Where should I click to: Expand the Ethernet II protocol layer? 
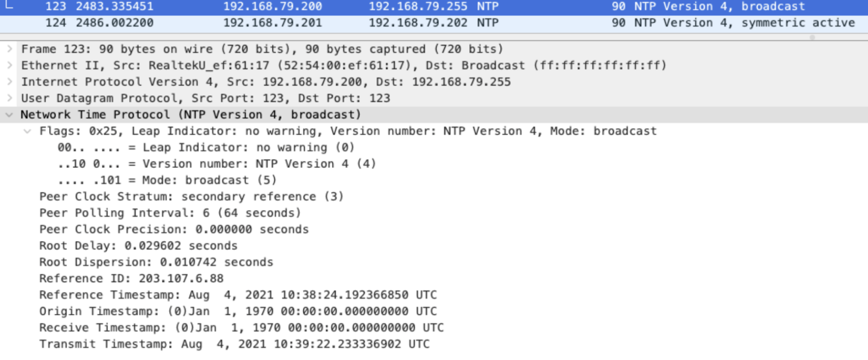(x=10, y=65)
